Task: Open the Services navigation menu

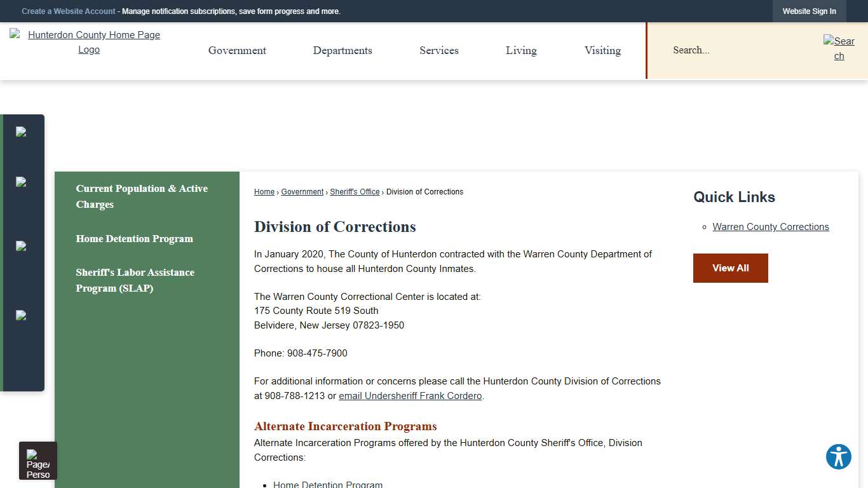Action: click(x=438, y=50)
